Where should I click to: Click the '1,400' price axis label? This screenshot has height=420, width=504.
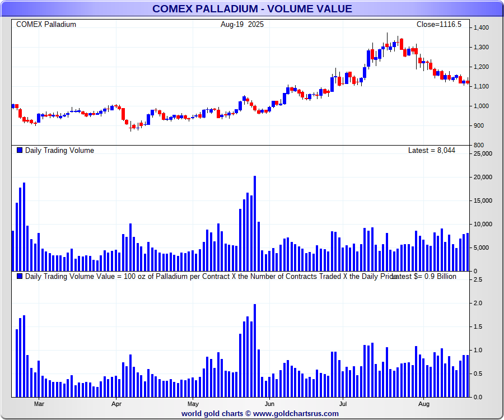coord(481,27)
